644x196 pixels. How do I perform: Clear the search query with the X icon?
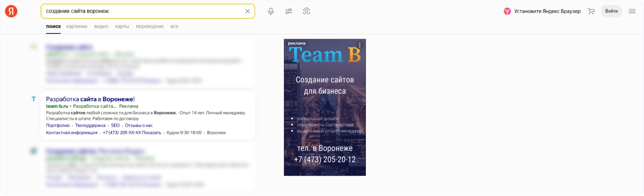coord(247,11)
